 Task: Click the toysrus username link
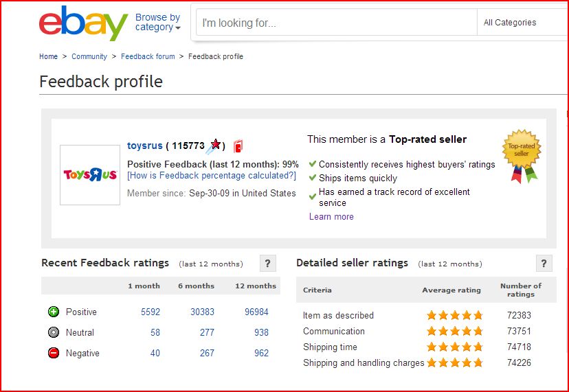point(145,146)
